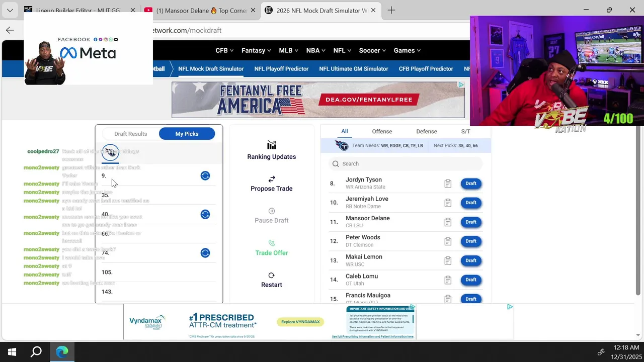Expand the Fantasy menu dropdown
644x362 pixels.
[256, 50]
